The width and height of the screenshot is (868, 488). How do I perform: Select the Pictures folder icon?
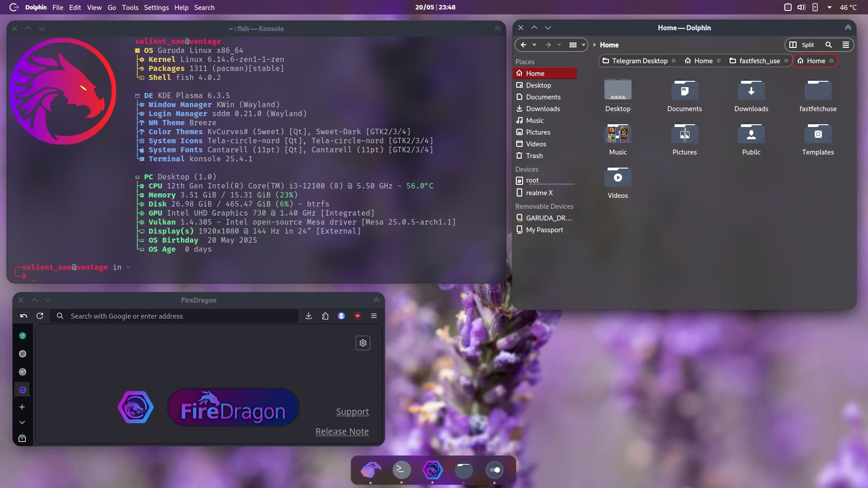tap(684, 133)
